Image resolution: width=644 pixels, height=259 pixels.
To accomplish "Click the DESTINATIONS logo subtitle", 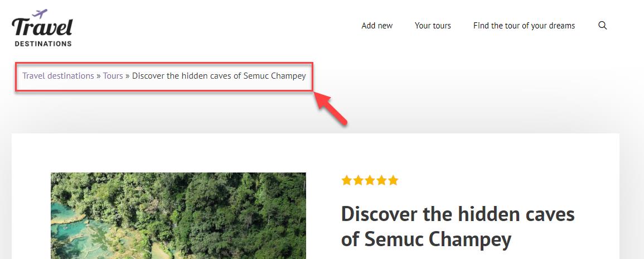I will click(43, 44).
